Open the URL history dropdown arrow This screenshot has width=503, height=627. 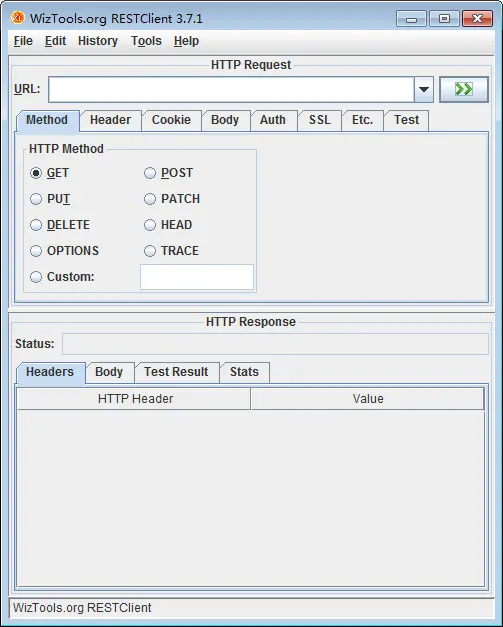(424, 89)
